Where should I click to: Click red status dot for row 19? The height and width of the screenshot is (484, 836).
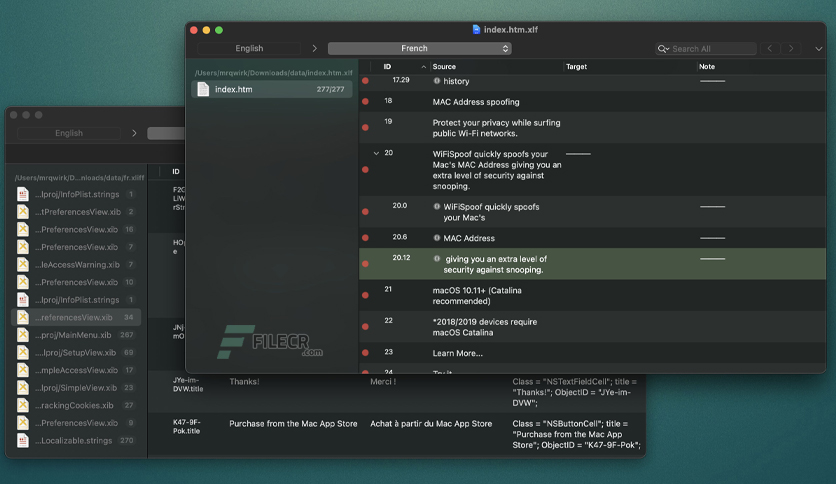(x=365, y=127)
